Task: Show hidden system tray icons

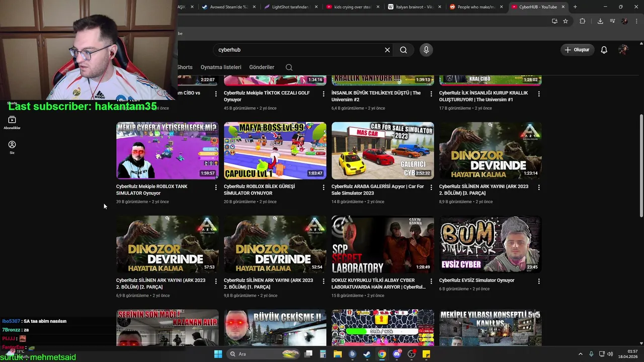Action: click(580, 354)
